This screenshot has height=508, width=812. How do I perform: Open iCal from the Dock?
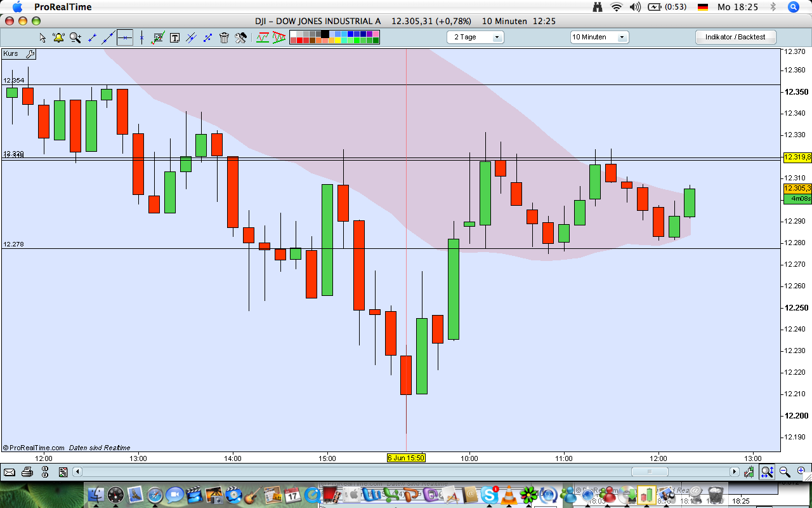[292, 495]
